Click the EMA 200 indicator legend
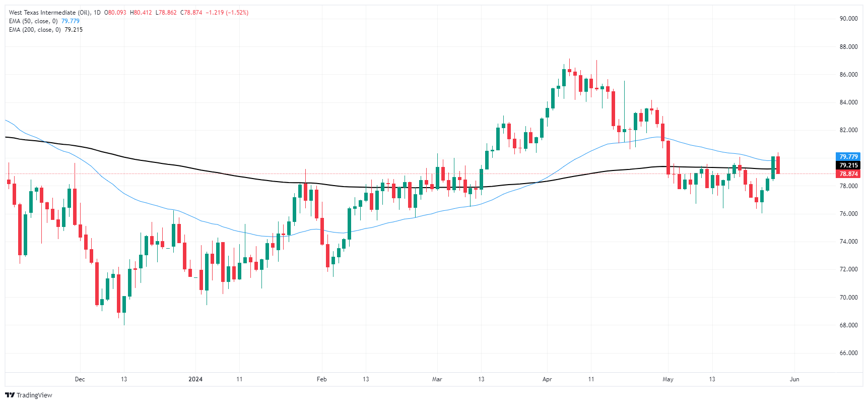 point(35,30)
